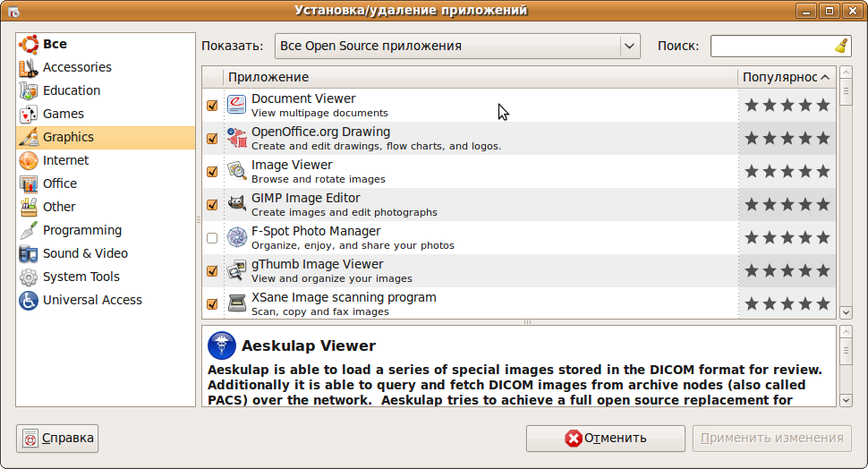The height and width of the screenshot is (469, 868).
Task: Enable the F-Spot Photo Manager checkbox
Action: (212, 238)
